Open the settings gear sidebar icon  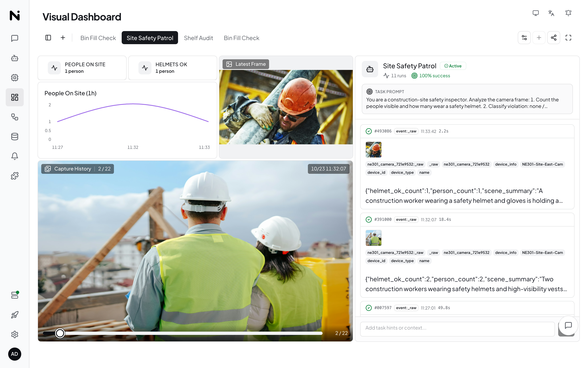click(14, 334)
